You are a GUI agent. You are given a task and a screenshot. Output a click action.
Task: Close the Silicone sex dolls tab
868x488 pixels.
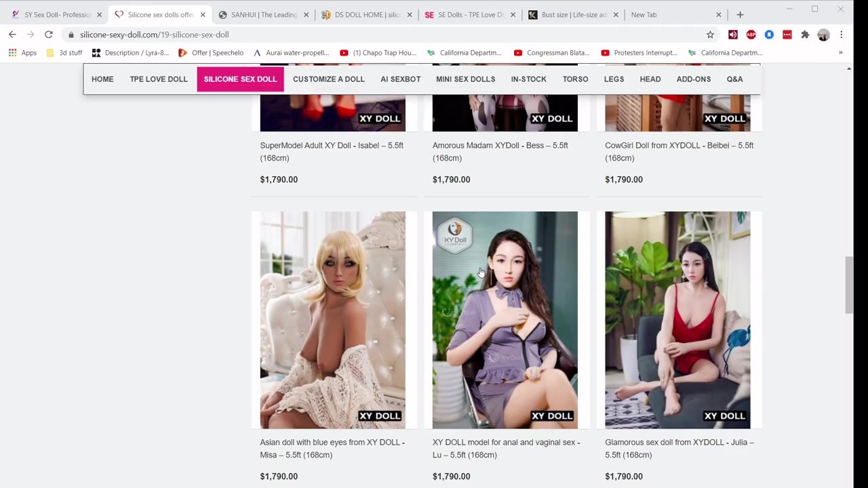(202, 14)
